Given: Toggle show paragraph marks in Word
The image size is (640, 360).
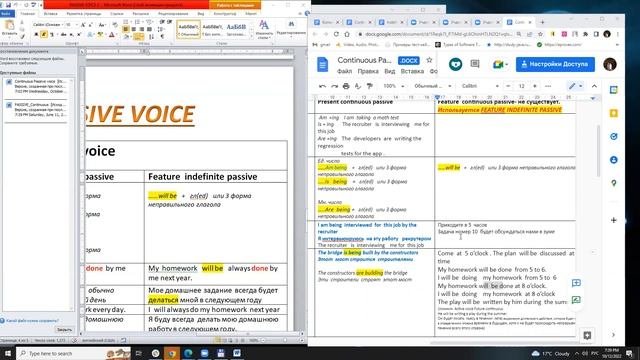Looking at the screenshot, I should 162,37.
